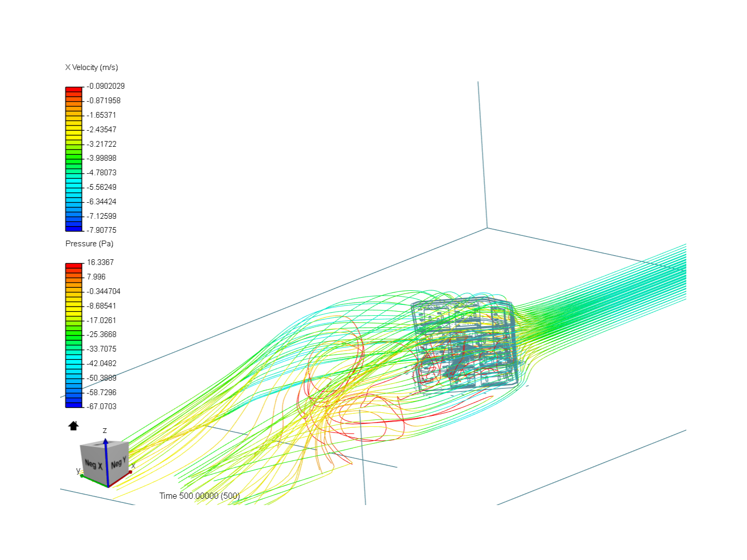Screen dimensions: 747x560
Task: Click the blue bottom of pressure color bar
Action: pos(74,404)
